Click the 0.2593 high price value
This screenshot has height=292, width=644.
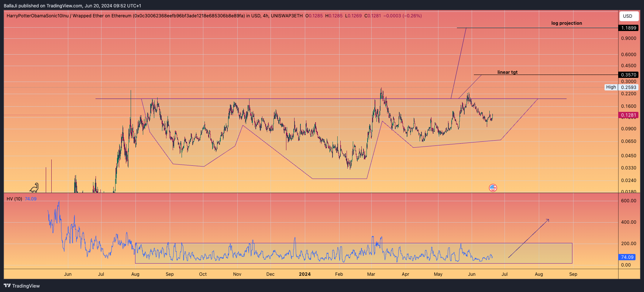(628, 87)
